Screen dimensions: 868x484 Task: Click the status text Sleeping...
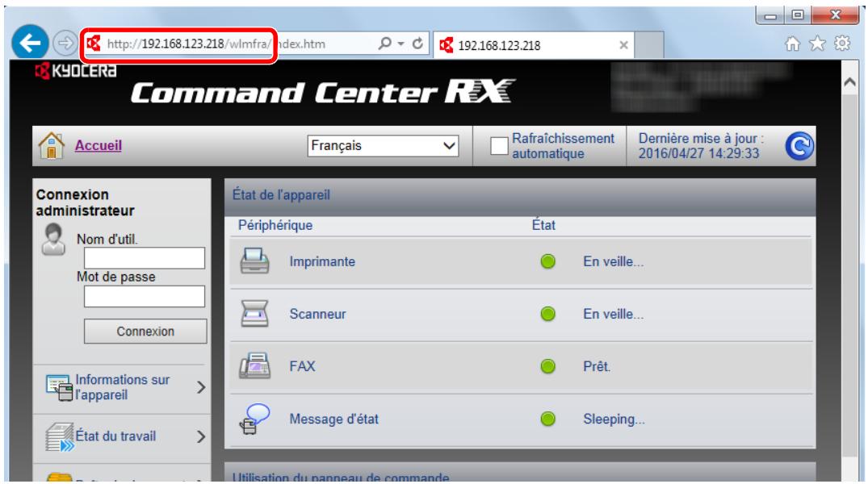pyautogui.click(x=614, y=419)
